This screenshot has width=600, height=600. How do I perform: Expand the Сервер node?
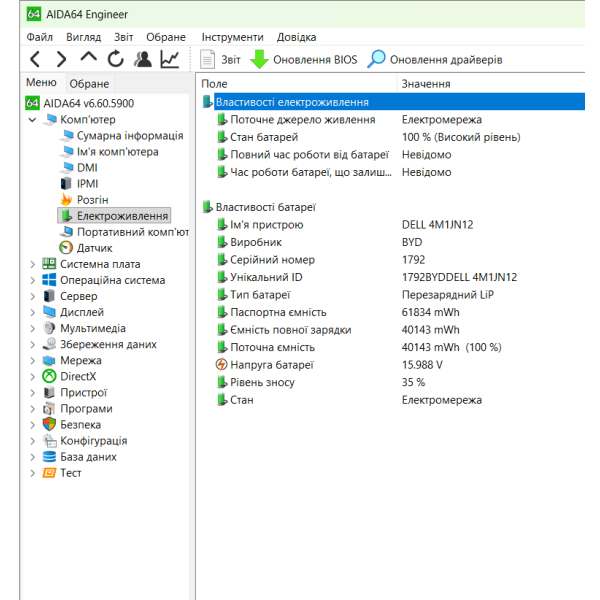(33, 297)
